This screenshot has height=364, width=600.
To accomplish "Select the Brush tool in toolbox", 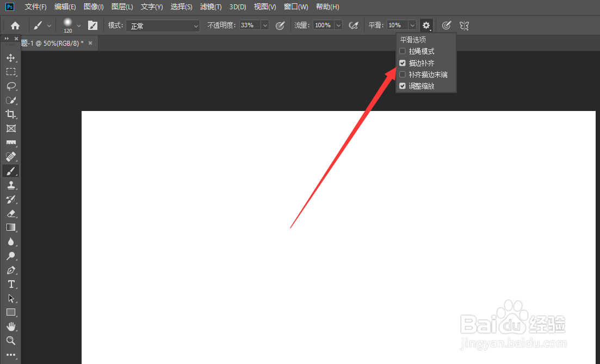I will click(11, 171).
